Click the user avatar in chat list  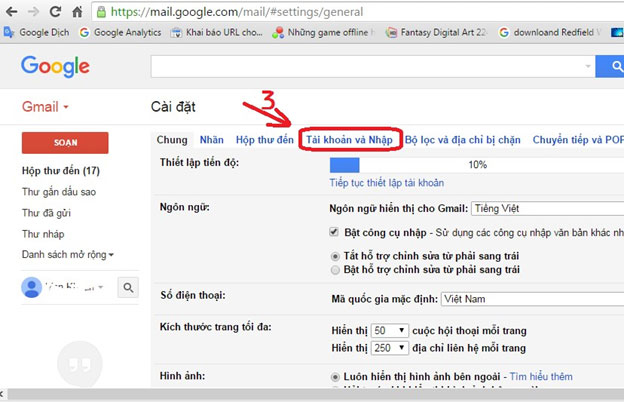[x=31, y=287]
